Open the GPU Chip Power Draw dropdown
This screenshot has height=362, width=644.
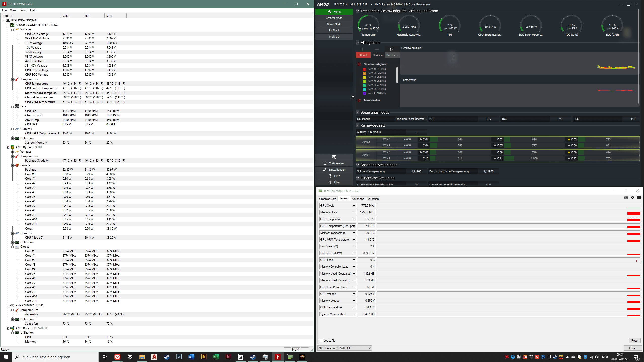click(354, 287)
